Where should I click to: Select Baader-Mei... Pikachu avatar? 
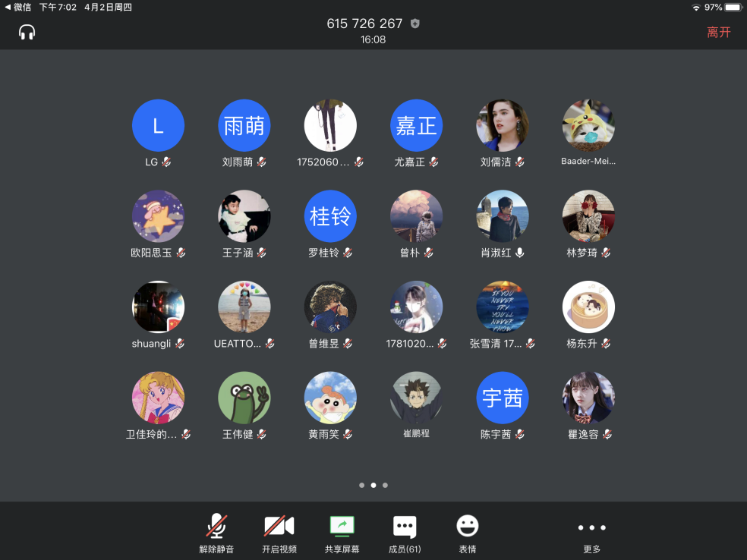(588, 126)
